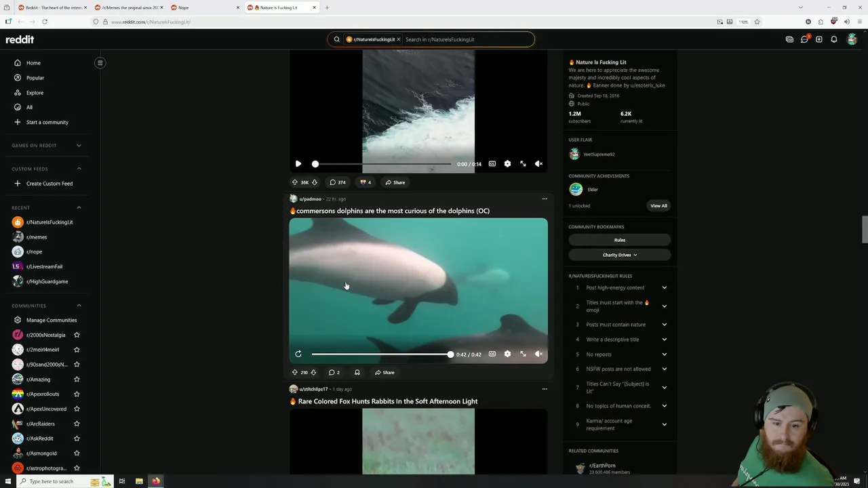Expand rule 3 Posts must contain nature
The width and height of the screenshot is (868, 488).
620,325
